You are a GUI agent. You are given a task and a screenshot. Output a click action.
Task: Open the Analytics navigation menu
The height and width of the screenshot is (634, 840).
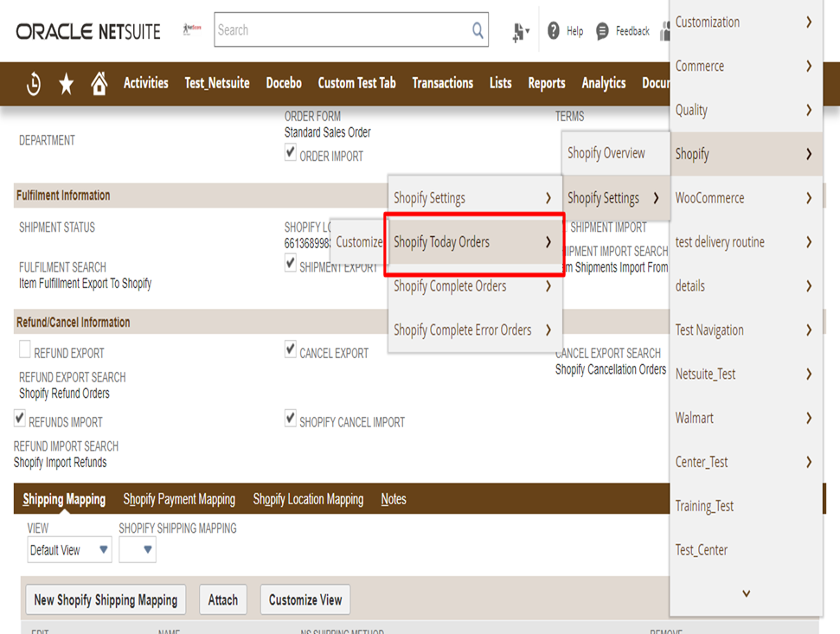[604, 83]
